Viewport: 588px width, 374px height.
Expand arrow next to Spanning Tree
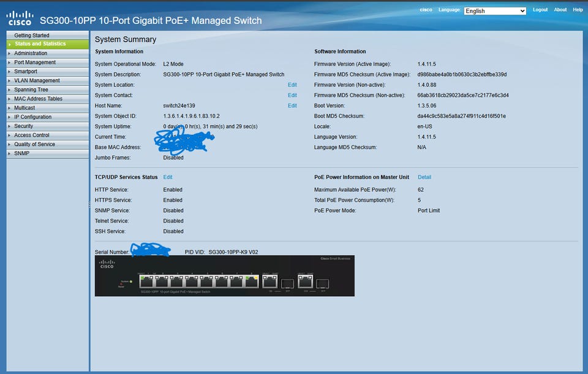(9, 90)
